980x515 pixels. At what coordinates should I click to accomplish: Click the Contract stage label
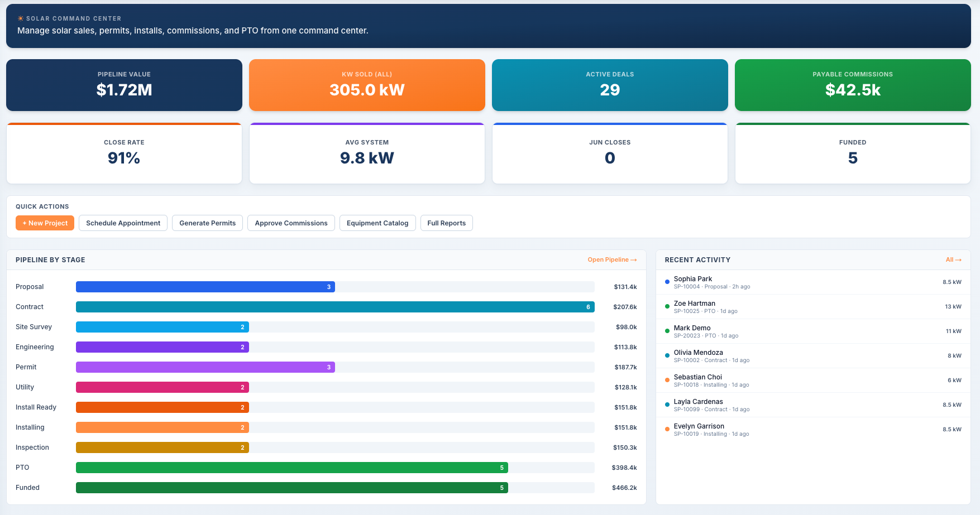[x=30, y=307]
